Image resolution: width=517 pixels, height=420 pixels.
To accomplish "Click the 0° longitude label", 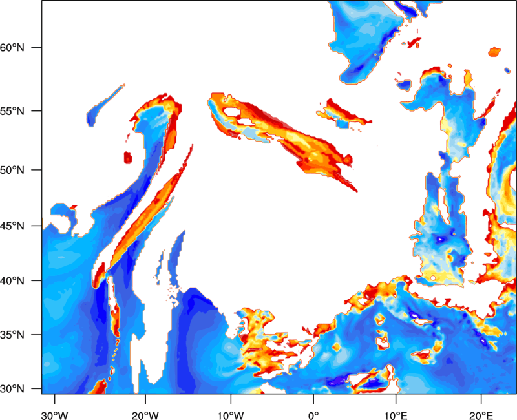I will coord(313,415).
